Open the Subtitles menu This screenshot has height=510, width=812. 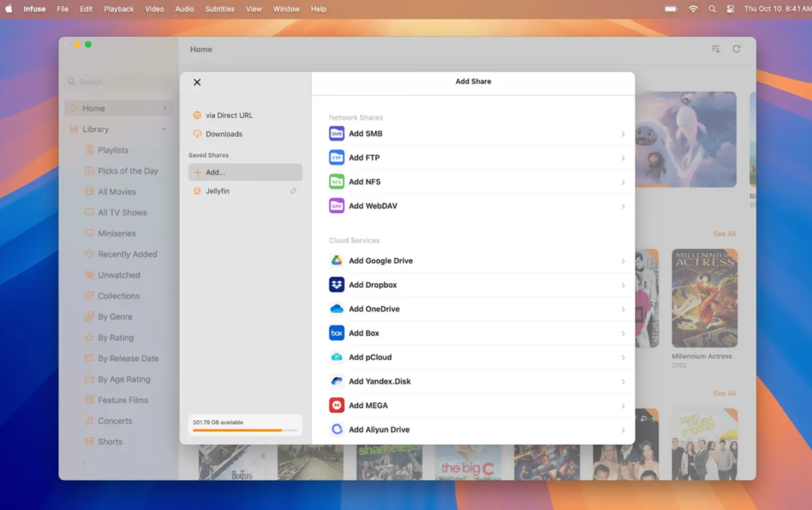pos(220,9)
